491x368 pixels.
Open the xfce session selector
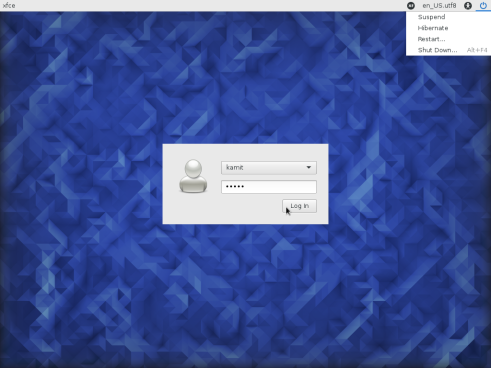tap(9, 5)
